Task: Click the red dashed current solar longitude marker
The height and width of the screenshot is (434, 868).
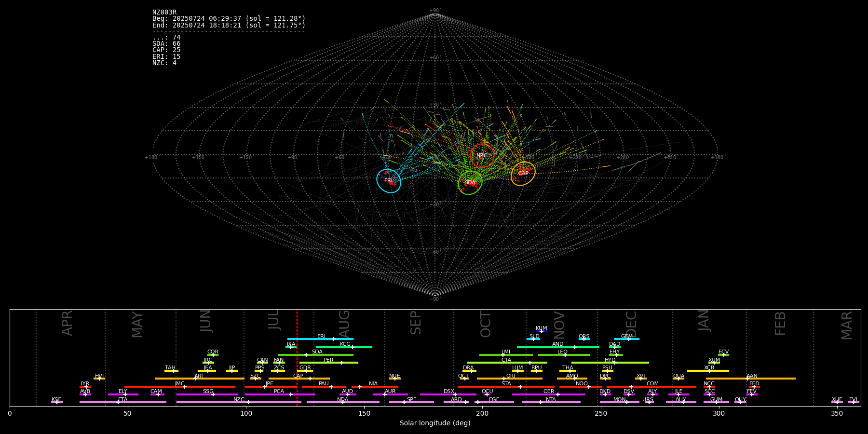Action: [x=297, y=357]
